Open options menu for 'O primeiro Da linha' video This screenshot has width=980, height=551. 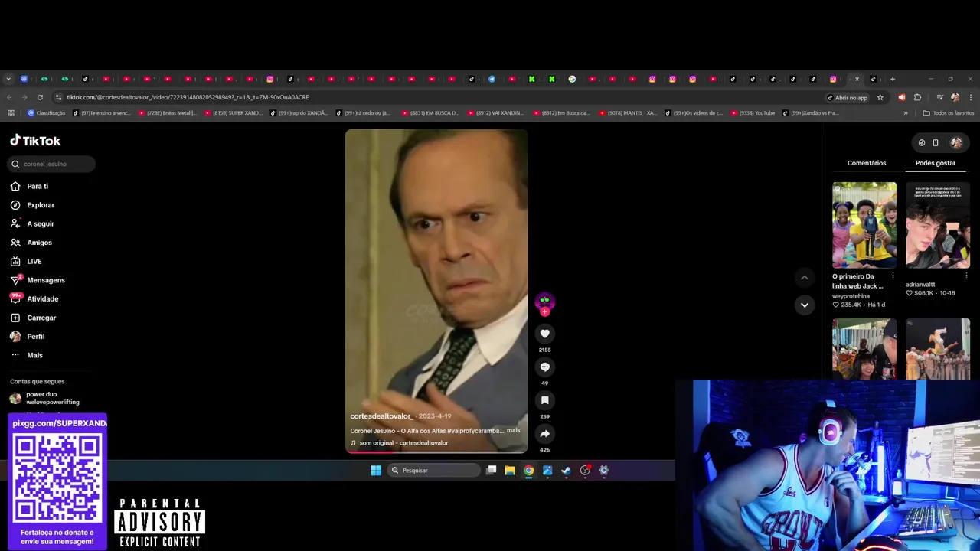893,275
